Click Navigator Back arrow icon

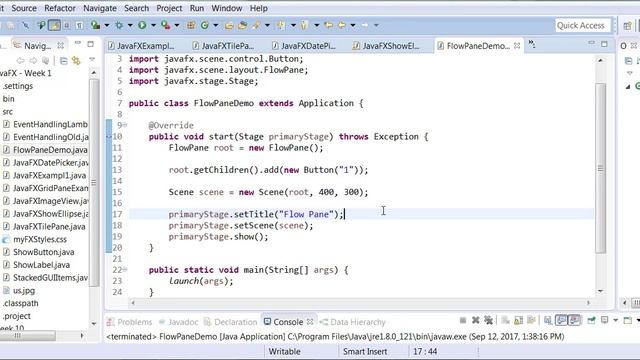point(20,61)
